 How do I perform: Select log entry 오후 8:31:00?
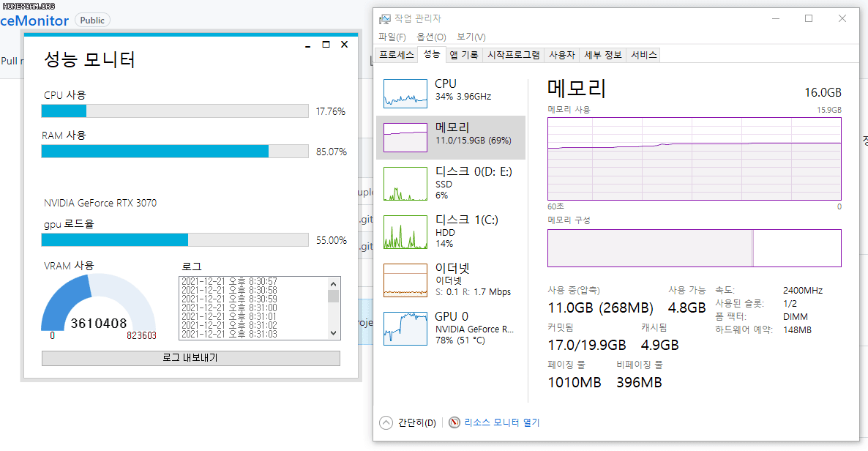click(229, 308)
